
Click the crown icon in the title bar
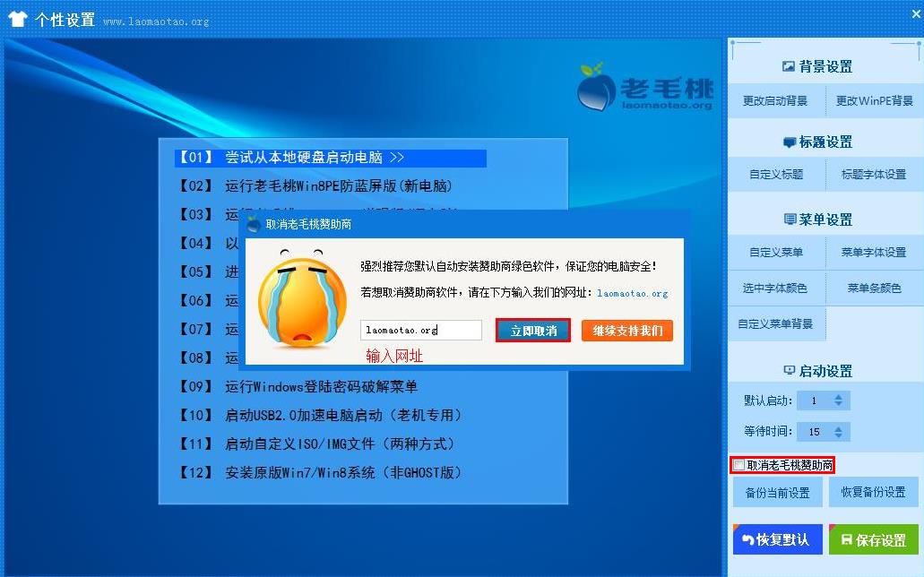click(x=17, y=16)
